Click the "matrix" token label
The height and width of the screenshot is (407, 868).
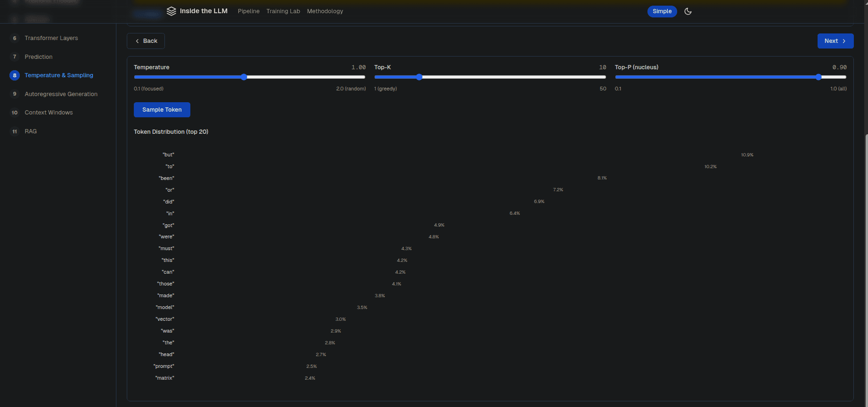point(164,378)
